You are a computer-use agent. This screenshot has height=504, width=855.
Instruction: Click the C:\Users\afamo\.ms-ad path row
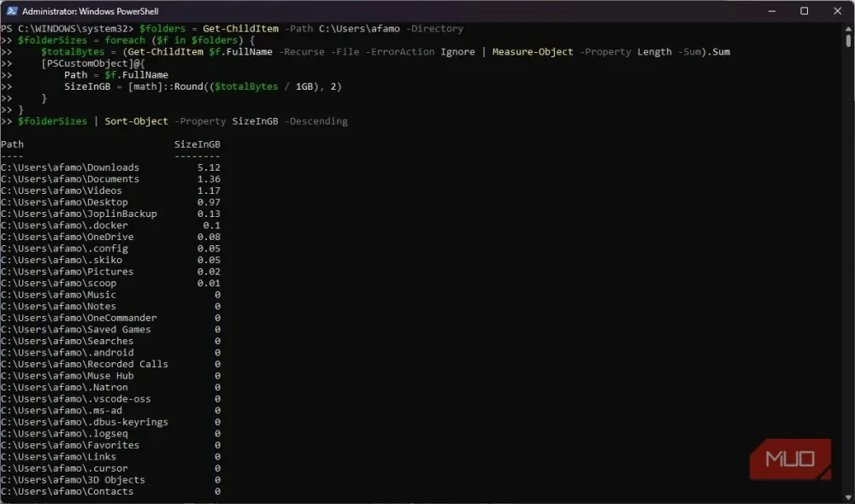(61, 410)
